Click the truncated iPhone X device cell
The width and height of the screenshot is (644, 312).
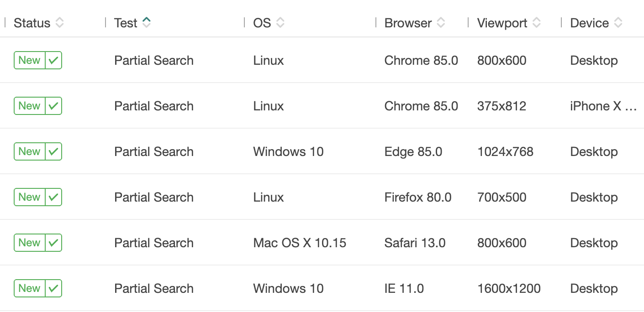(603, 106)
